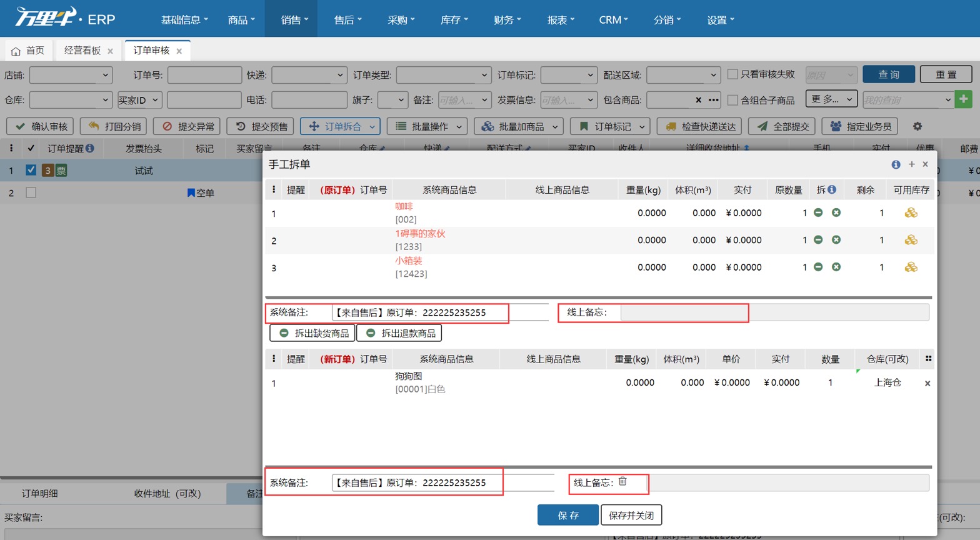Open the 库存 menu
The height and width of the screenshot is (540, 980).
tap(454, 20)
